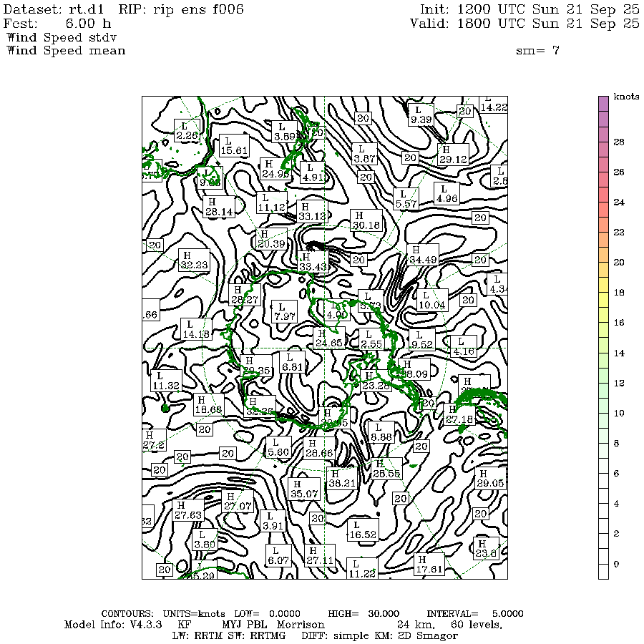The image size is (644, 644).
Task: Click the 'knots' unit label on the color bar
Action: coord(626,97)
